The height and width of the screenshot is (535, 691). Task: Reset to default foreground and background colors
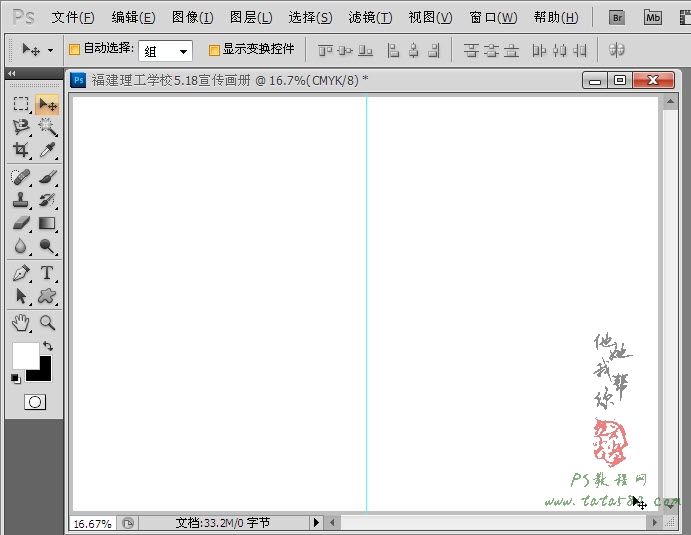(15, 378)
